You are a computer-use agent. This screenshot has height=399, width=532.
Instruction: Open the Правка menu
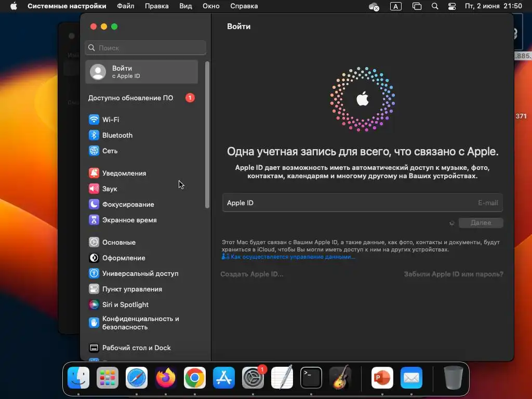(x=157, y=6)
